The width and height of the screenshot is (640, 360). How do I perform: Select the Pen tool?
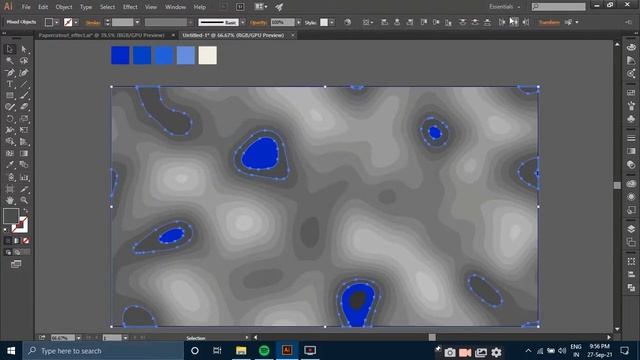click(x=10, y=73)
